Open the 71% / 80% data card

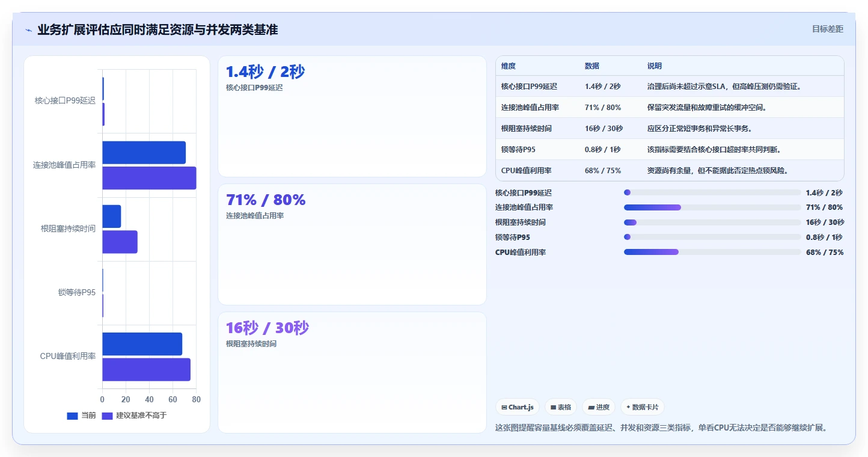tap(352, 244)
